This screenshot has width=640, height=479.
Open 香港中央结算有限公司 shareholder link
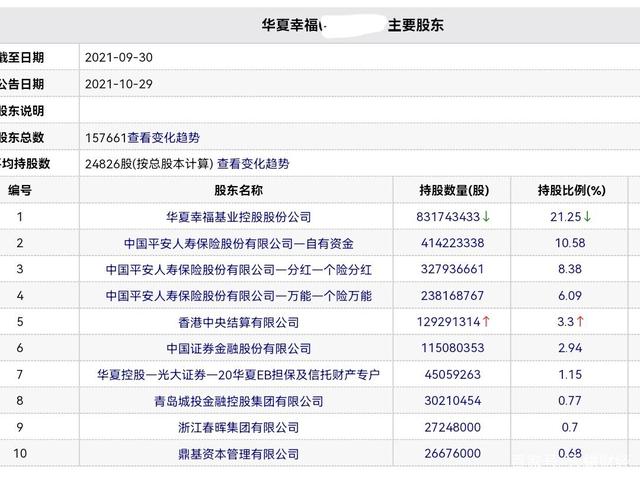coord(238,322)
